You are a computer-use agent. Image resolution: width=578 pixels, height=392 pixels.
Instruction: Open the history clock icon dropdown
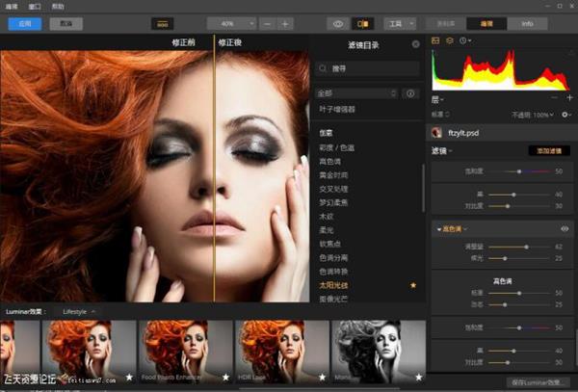pyautogui.click(x=465, y=40)
